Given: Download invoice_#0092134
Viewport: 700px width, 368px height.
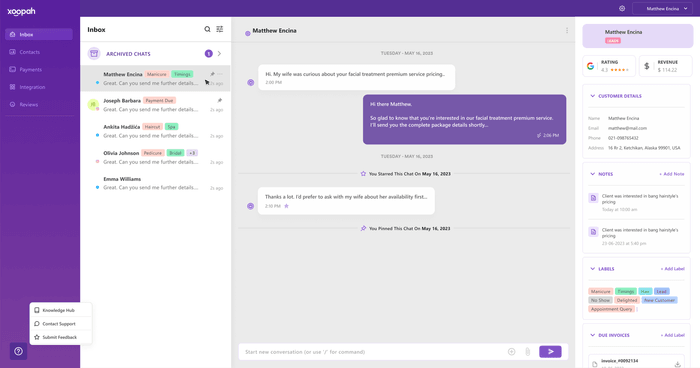Looking at the screenshot, I should click(677, 364).
